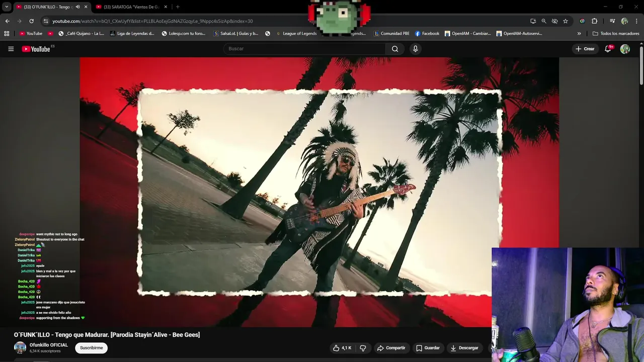Restore down the browser window

click(621, 7)
